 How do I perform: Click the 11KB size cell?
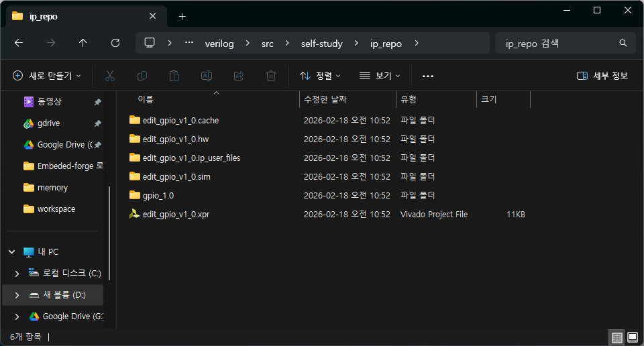(516, 215)
